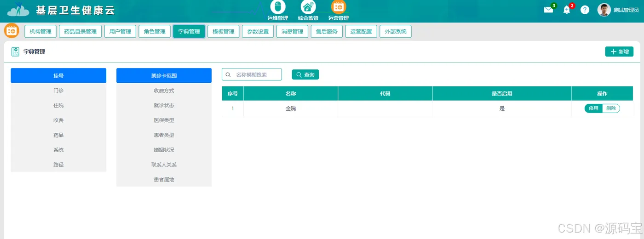
Task: Click the 名称 column header
Action: pyautogui.click(x=291, y=93)
